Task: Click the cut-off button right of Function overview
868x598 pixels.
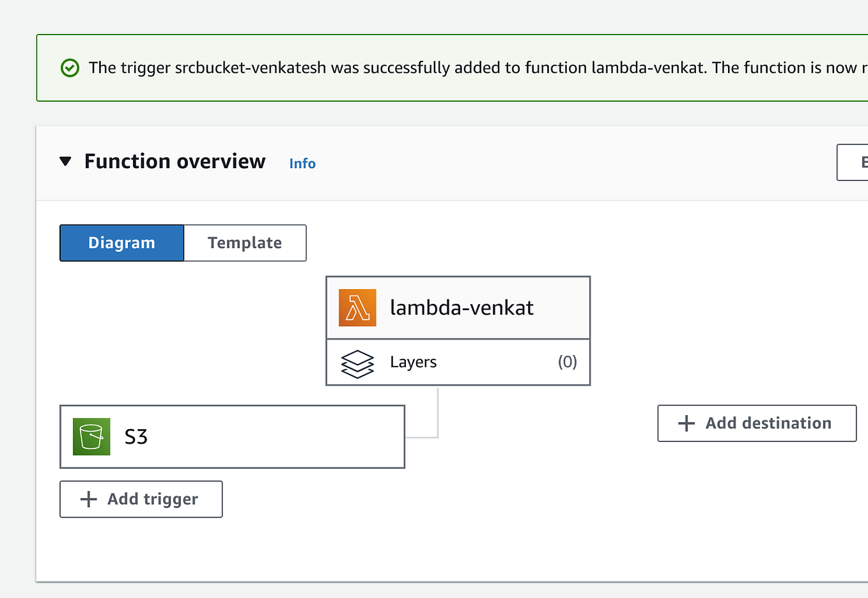Action: [853, 162]
